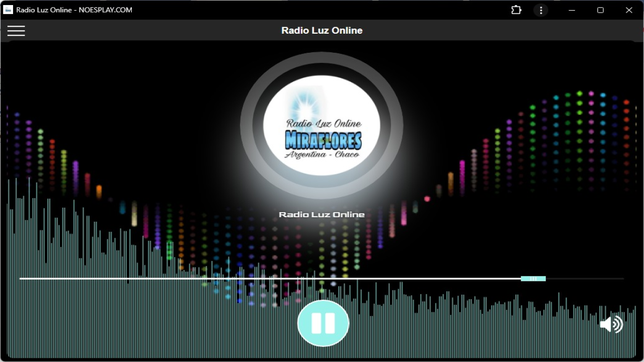644x362 pixels.
Task: Click the app icon in title bar
Action: point(8,10)
